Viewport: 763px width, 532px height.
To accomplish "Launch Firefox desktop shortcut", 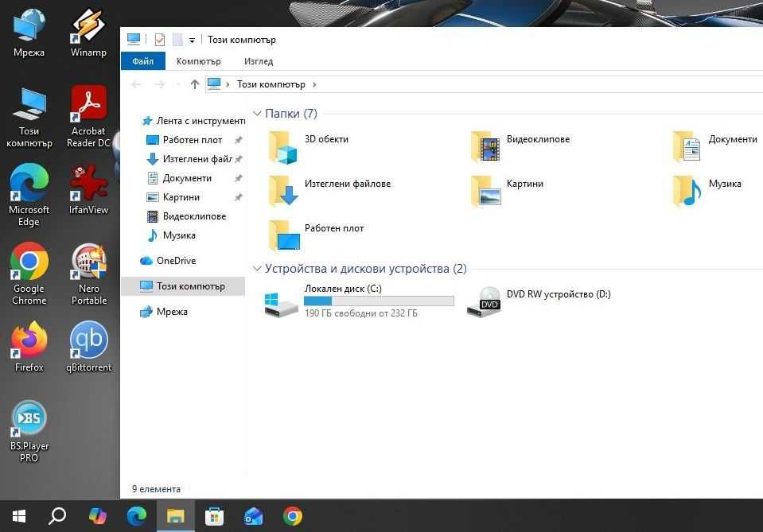I will coord(29,347).
